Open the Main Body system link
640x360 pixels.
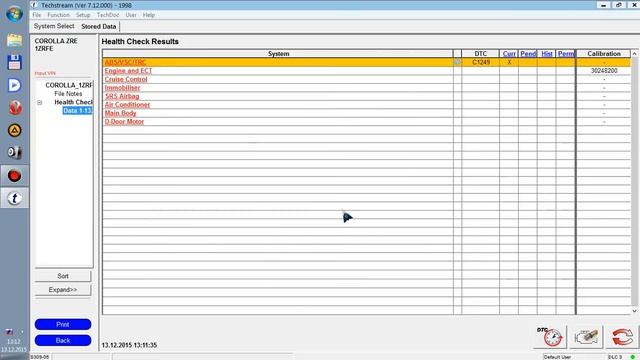pos(120,113)
